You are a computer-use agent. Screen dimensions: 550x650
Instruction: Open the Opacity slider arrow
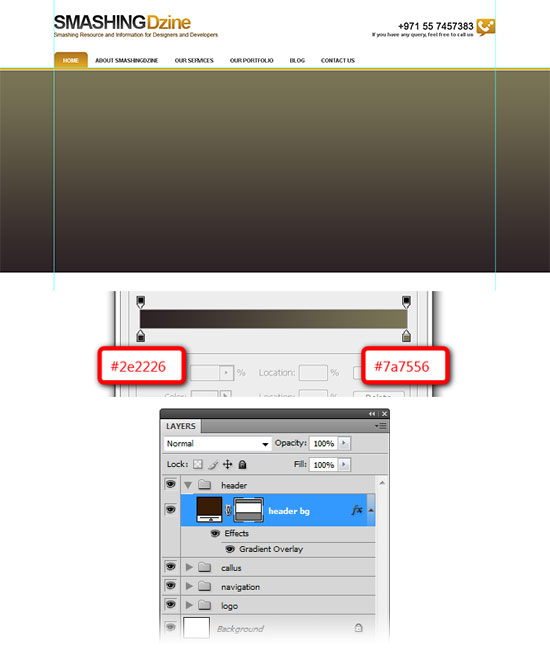344,443
